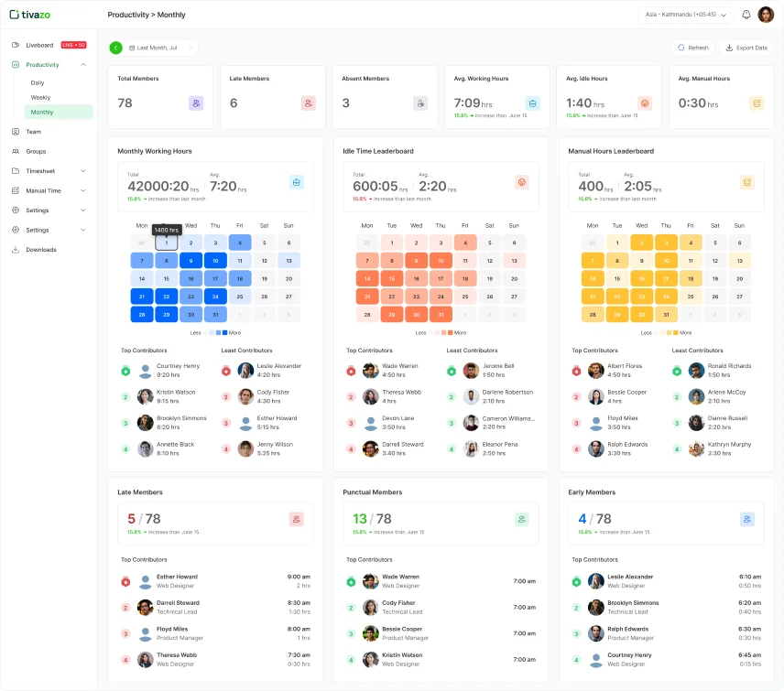Open the Liveboard sidebar item

click(39, 45)
